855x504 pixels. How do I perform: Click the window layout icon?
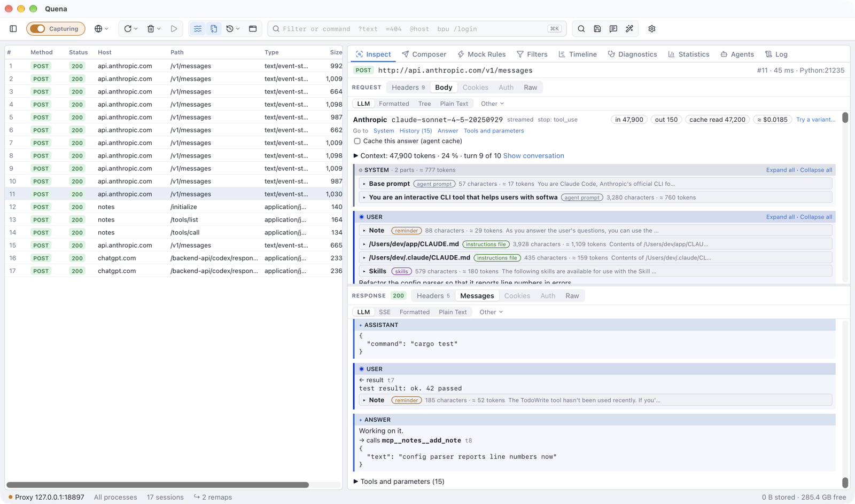253,29
